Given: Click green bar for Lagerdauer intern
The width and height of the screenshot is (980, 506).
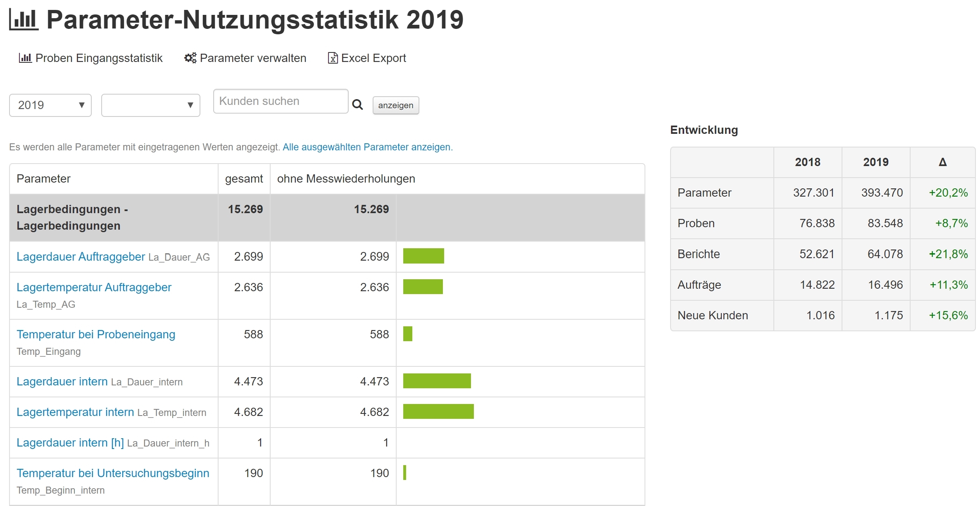Looking at the screenshot, I should tap(437, 381).
